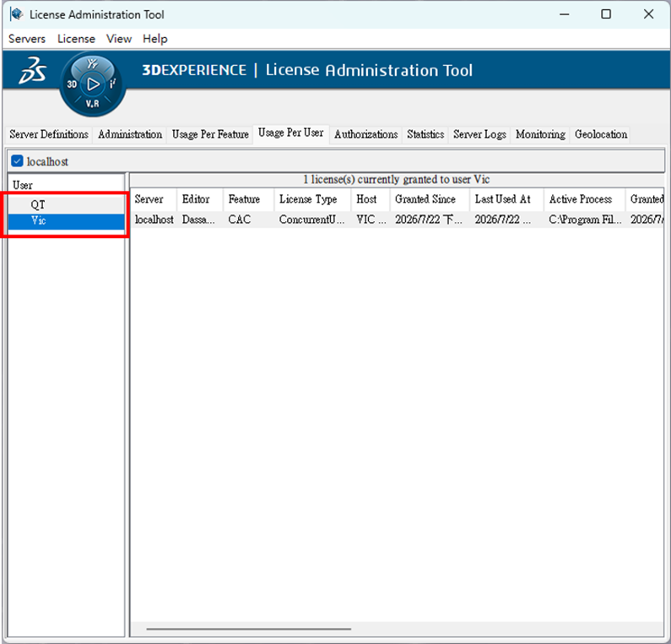
Task: Click the C:\Program Fil... active process cell
Action: (x=585, y=219)
